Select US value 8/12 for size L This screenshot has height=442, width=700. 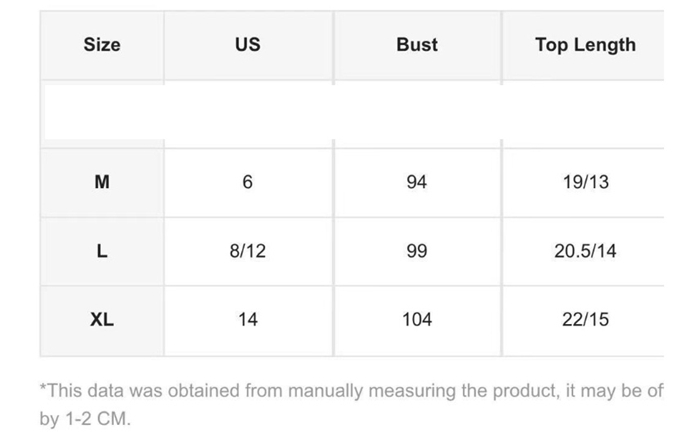[x=248, y=251]
